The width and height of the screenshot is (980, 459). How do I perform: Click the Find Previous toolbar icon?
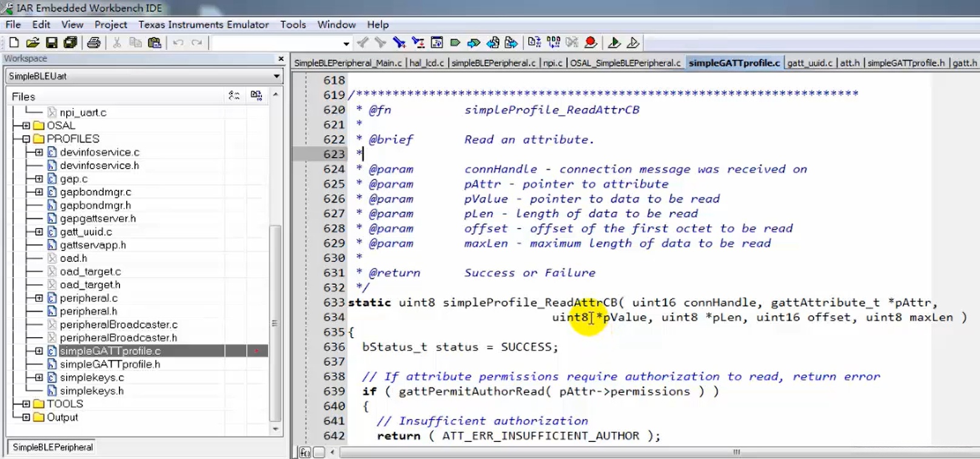[x=363, y=42]
